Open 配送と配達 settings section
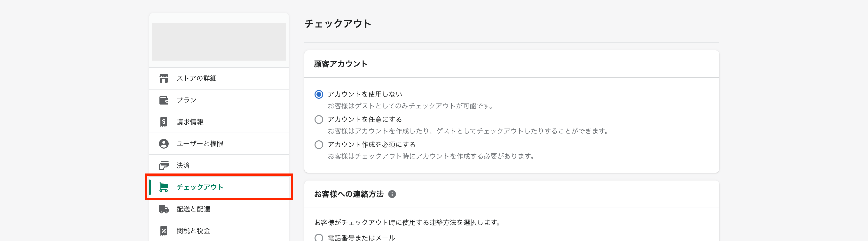This screenshot has height=241, width=868. point(219,209)
